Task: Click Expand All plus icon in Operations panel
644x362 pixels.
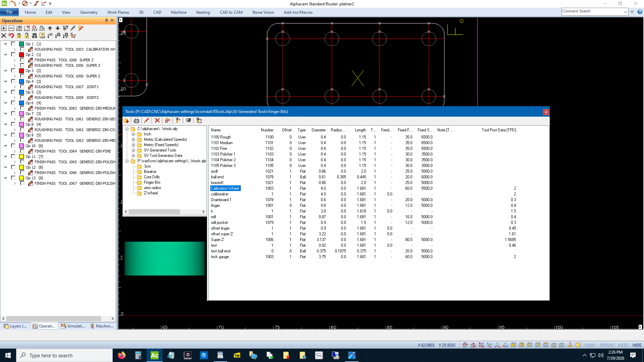Action: click(x=4, y=28)
